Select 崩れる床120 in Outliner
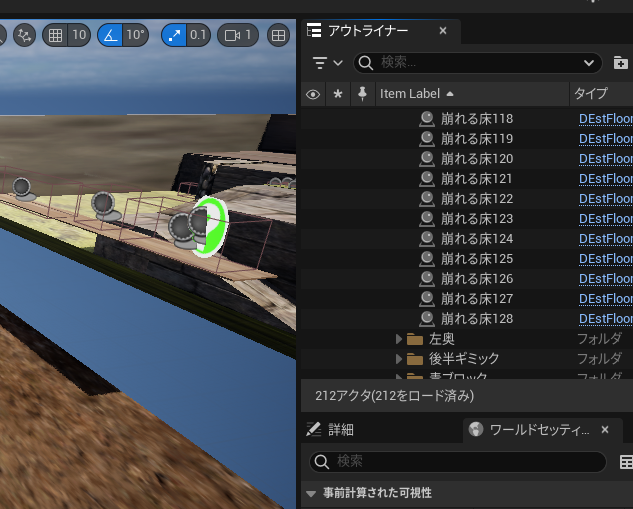The height and width of the screenshot is (509, 633). coord(477,159)
